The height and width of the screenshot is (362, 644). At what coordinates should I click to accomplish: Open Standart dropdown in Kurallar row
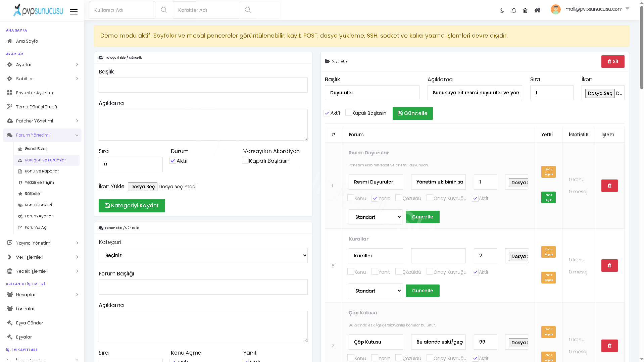[376, 291]
